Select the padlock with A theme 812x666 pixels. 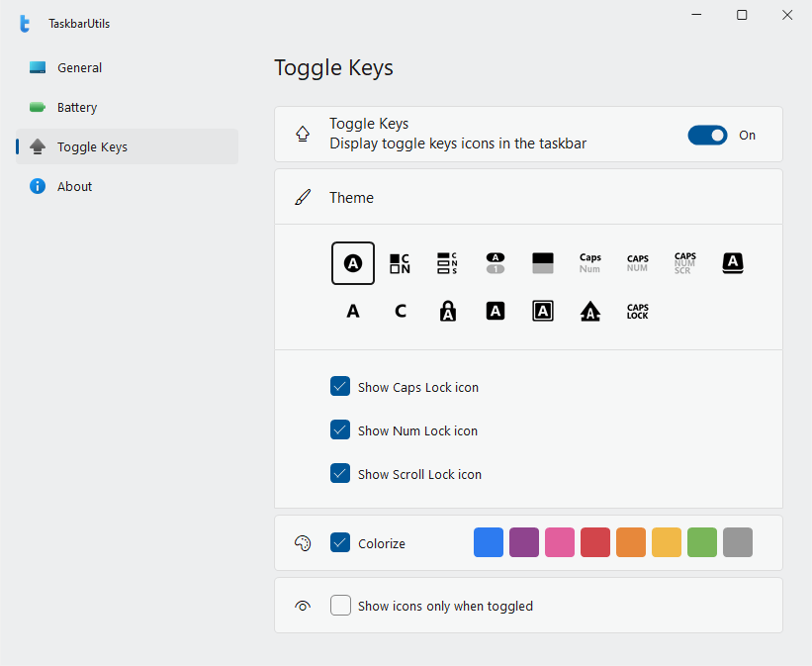[448, 311]
